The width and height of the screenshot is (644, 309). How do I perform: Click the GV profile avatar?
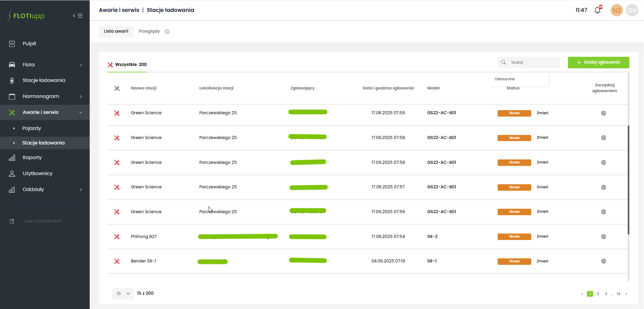click(x=632, y=10)
